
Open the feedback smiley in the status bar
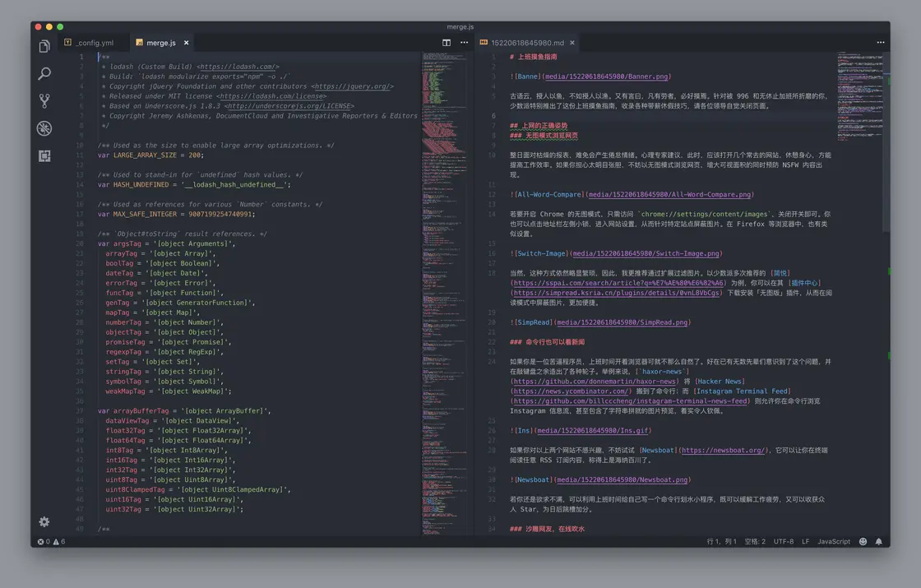coord(863,542)
